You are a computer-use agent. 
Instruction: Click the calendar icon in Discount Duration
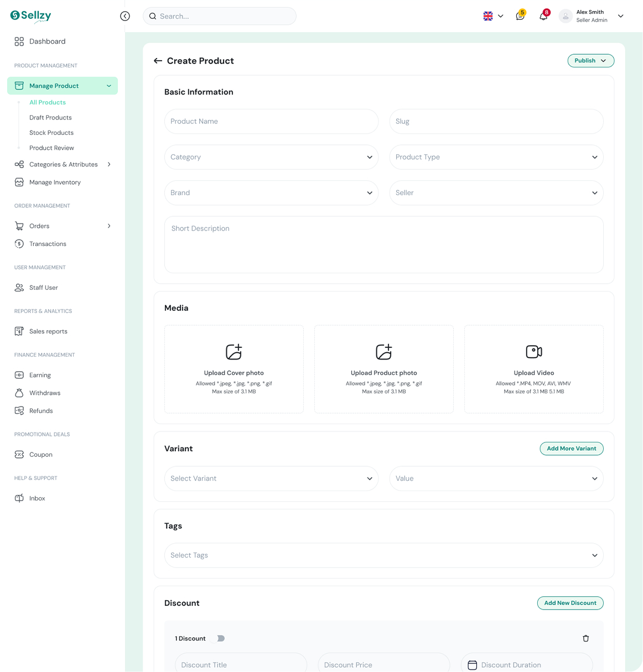tap(473, 665)
